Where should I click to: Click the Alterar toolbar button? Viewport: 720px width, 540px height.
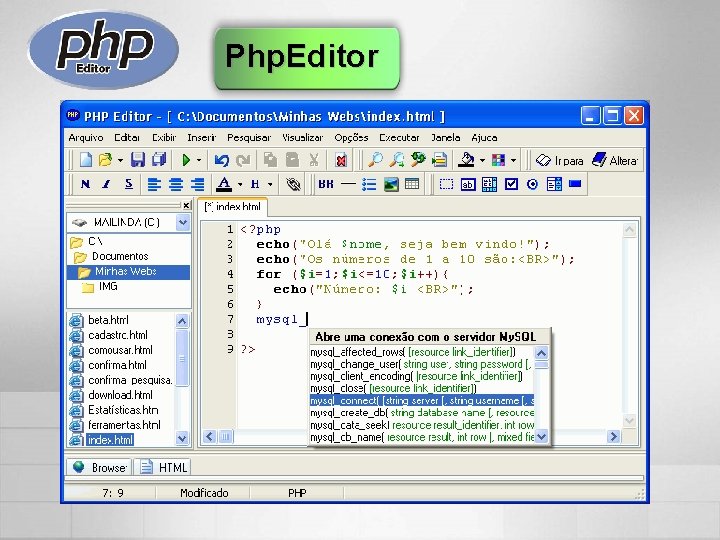[614, 160]
